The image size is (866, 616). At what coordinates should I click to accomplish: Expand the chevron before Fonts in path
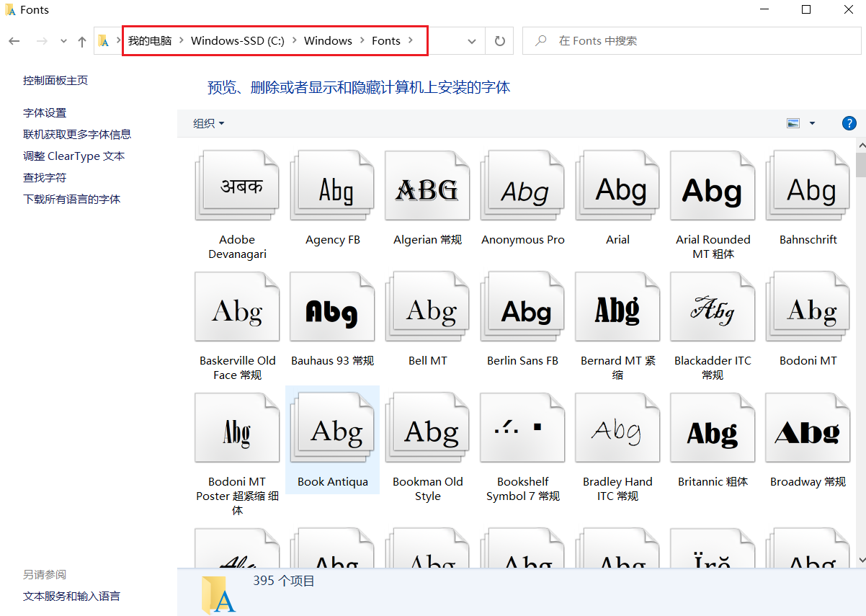362,40
